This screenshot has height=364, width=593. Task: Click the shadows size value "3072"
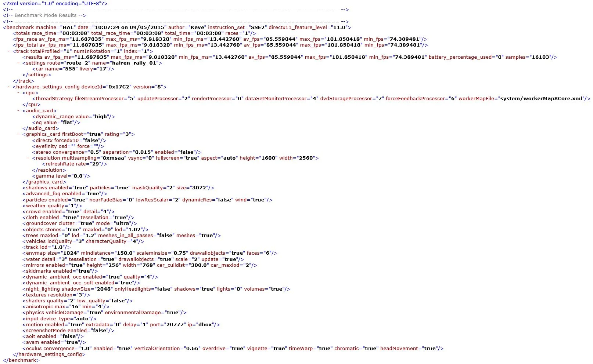coord(199,188)
